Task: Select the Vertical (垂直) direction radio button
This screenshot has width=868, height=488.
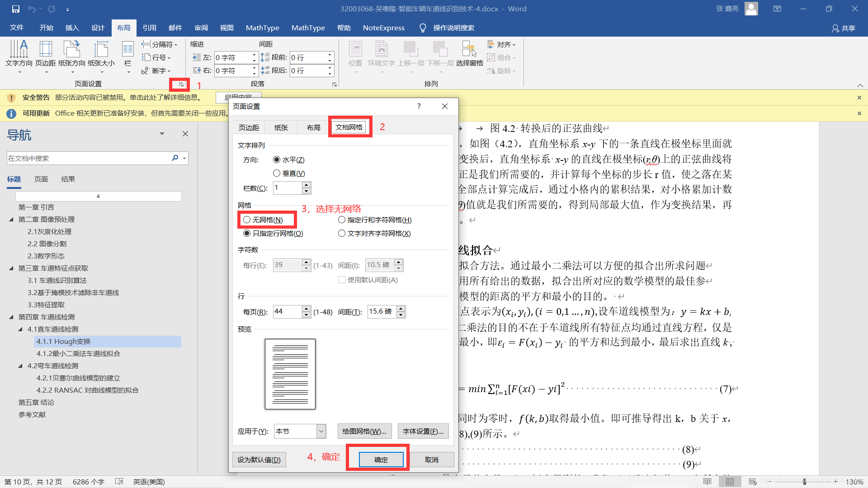Action: 277,173
